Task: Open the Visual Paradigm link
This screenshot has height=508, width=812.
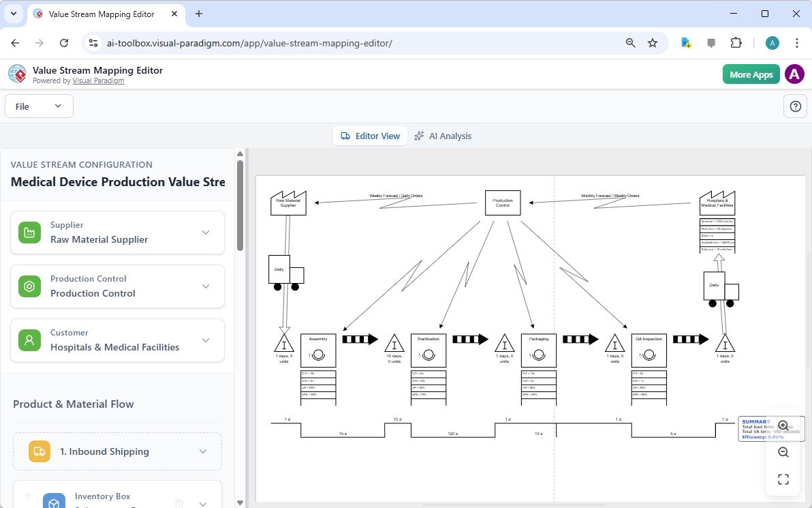Action: pos(98,80)
